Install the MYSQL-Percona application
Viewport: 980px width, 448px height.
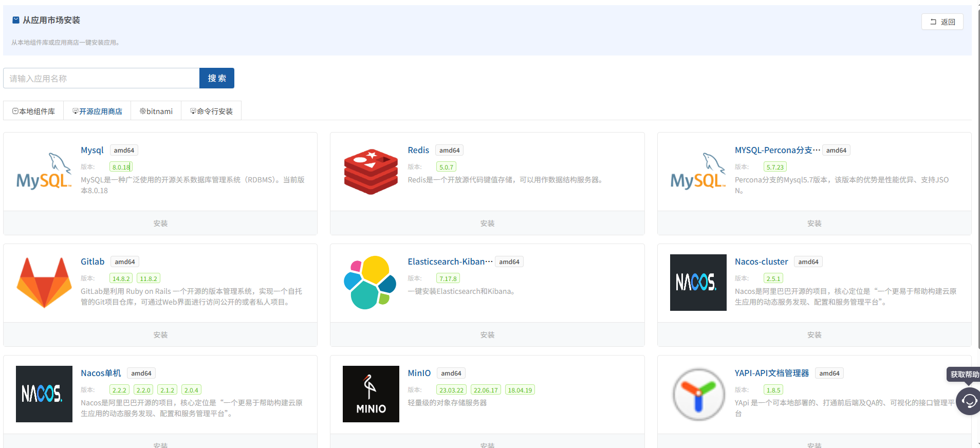[x=815, y=223]
